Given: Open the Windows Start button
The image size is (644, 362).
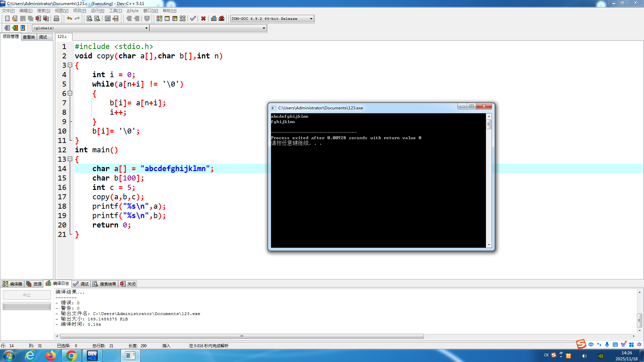Looking at the screenshot, I should click(x=9, y=356).
